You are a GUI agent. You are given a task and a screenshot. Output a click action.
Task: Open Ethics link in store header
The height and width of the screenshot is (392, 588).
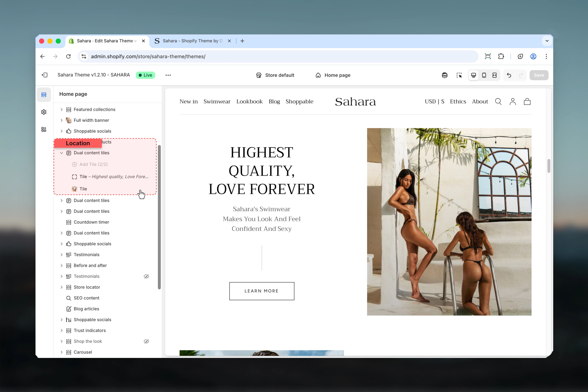(458, 101)
